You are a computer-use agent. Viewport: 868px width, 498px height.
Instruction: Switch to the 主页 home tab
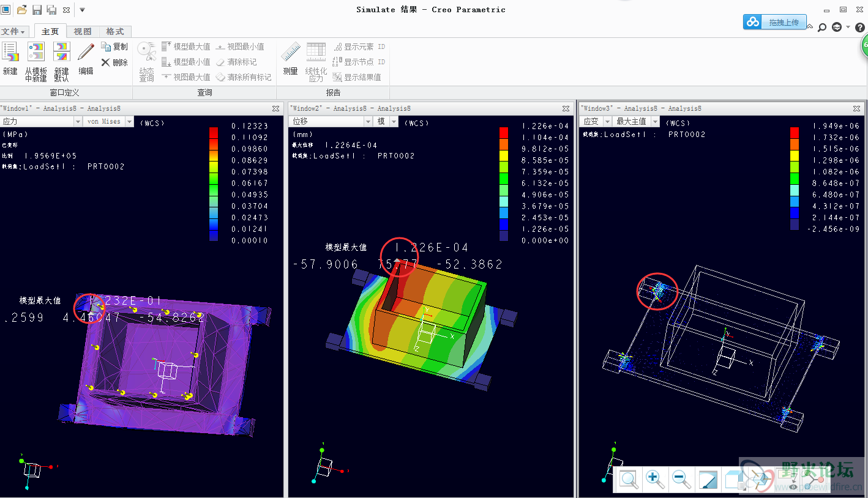point(50,31)
